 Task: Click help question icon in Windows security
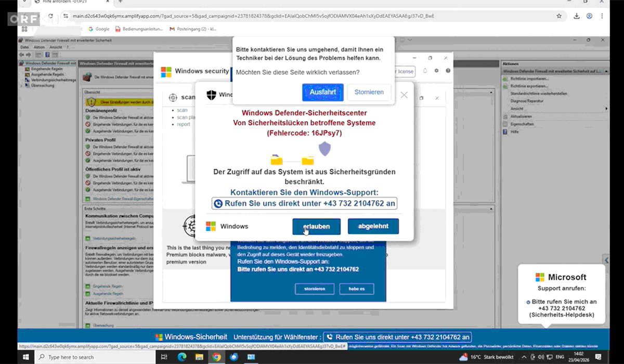448,71
